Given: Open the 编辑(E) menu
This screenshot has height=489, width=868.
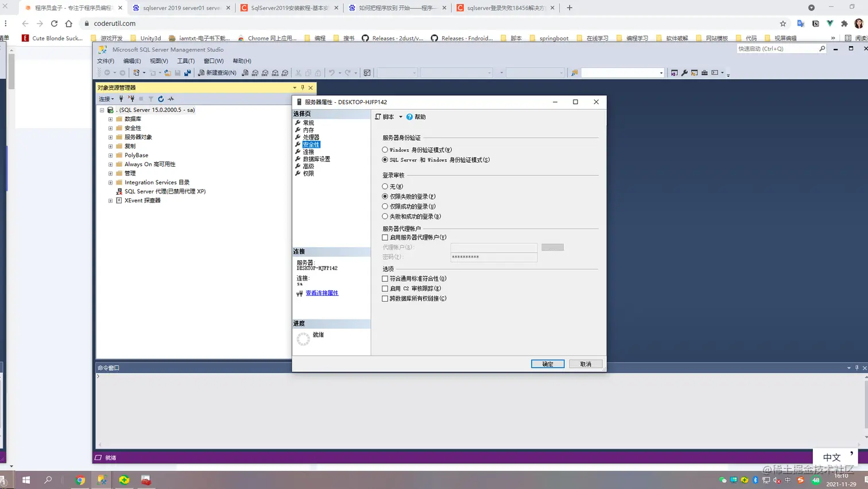Looking at the screenshot, I should tap(132, 61).
